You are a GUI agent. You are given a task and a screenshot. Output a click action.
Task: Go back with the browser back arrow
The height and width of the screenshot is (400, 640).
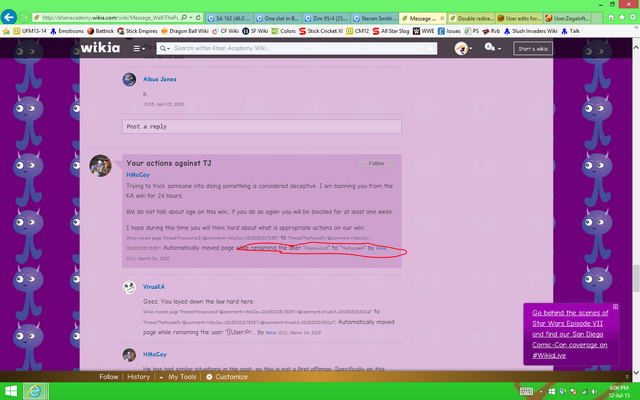[x=9, y=17]
